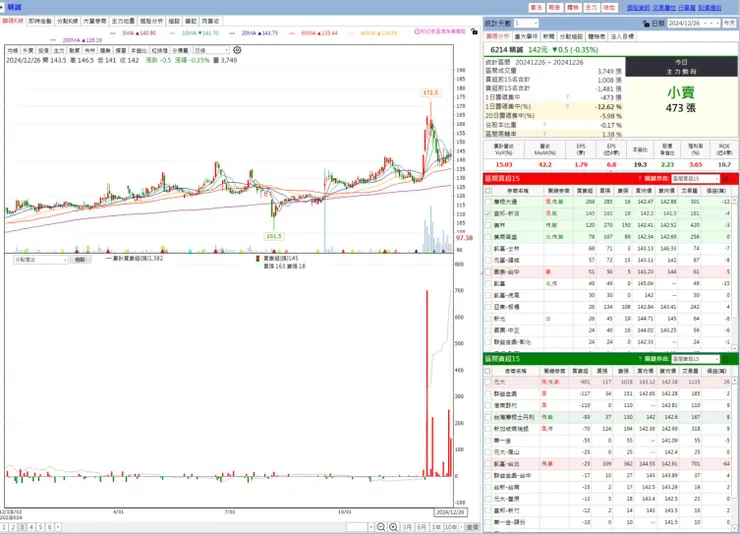The height and width of the screenshot is (534, 740).
Task: Tick the checkbox for 元大 seller row
Action: tap(488, 382)
